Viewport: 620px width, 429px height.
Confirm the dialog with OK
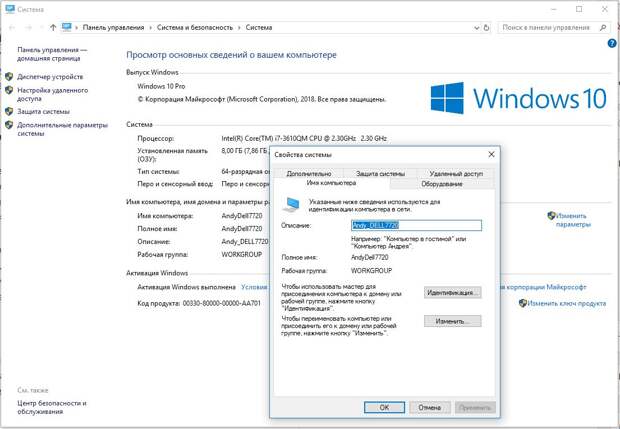pos(384,407)
